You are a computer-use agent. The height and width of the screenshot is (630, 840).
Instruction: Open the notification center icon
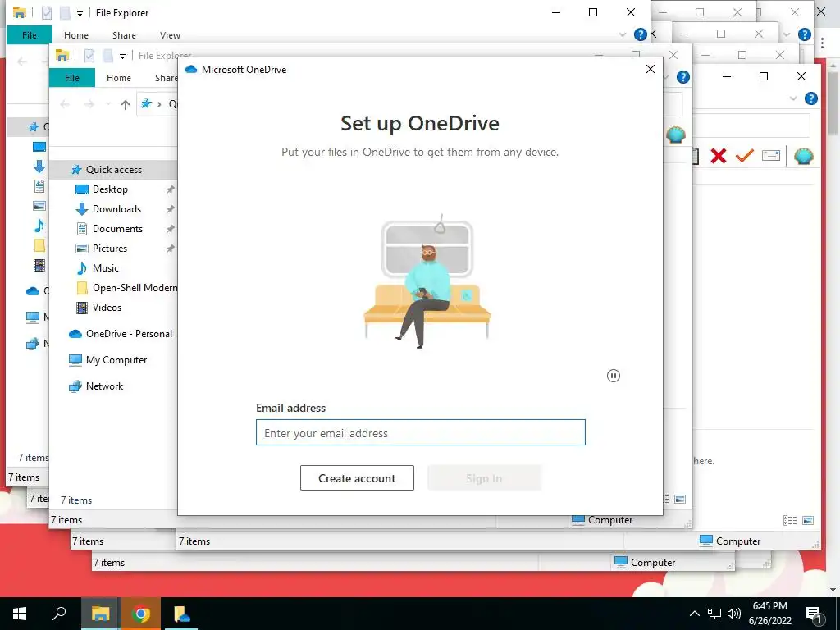click(x=814, y=614)
